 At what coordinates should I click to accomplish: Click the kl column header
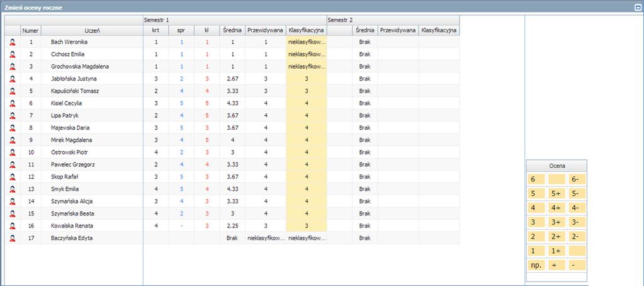pos(206,30)
